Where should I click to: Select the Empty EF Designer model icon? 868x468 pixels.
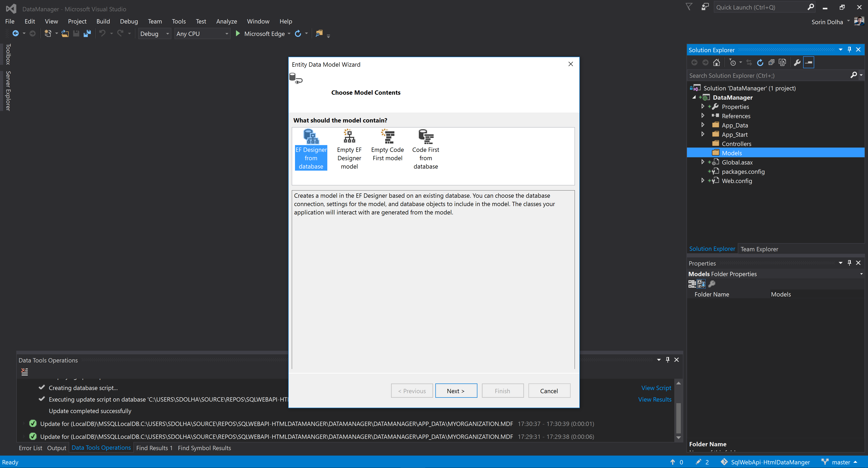[x=349, y=136]
